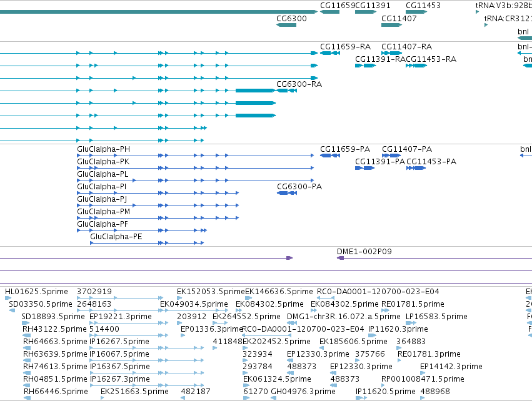Click the GluClalpha-PJ isoform
Image resolution: width=532 pixels, height=401 pixels.
102,199
